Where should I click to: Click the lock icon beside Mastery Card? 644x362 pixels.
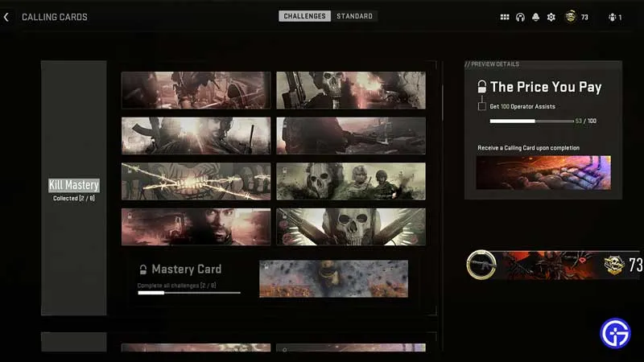click(x=143, y=269)
